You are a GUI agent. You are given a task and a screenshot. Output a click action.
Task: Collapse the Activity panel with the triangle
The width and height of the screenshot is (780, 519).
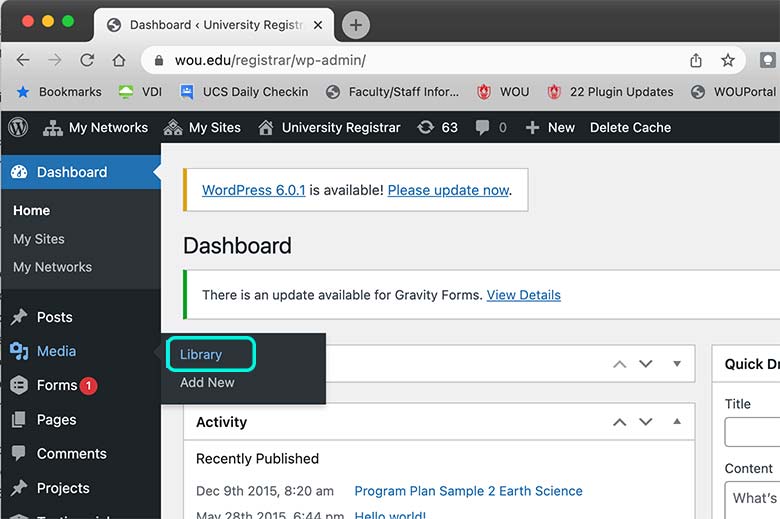coord(677,421)
